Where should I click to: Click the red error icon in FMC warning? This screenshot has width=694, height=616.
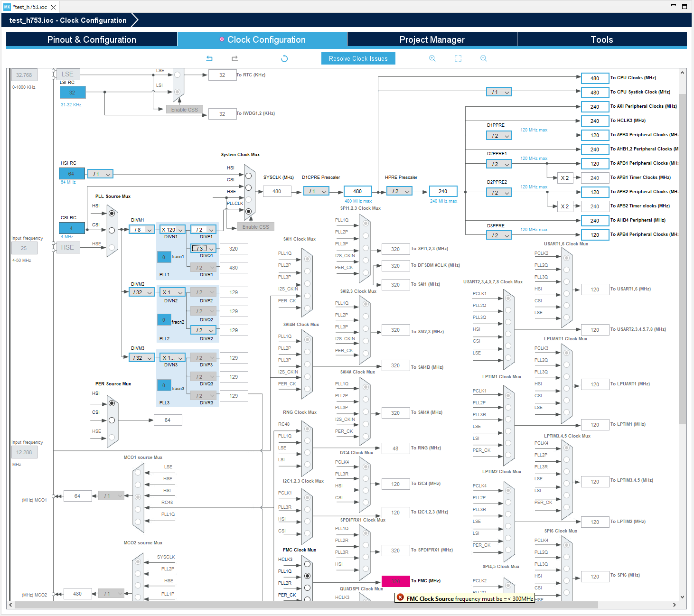tap(401, 597)
